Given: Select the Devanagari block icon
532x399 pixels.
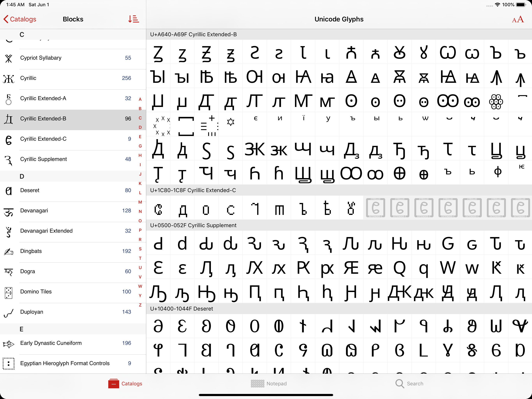Looking at the screenshot, I should 9,212.
